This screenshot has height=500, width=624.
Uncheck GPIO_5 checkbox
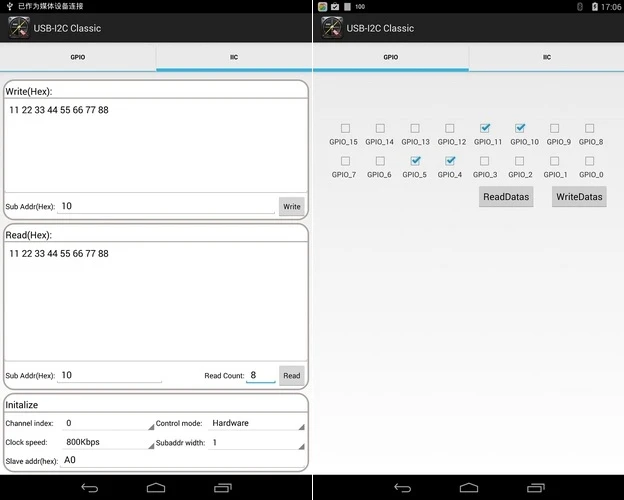[x=415, y=161]
